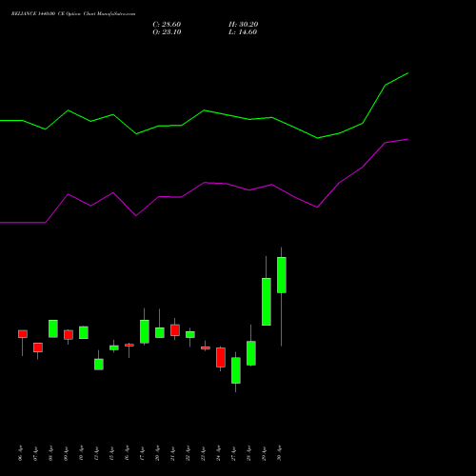Select the open value 'O: 23.10'
Viewport: 476px width, 476px height.
point(167,32)
